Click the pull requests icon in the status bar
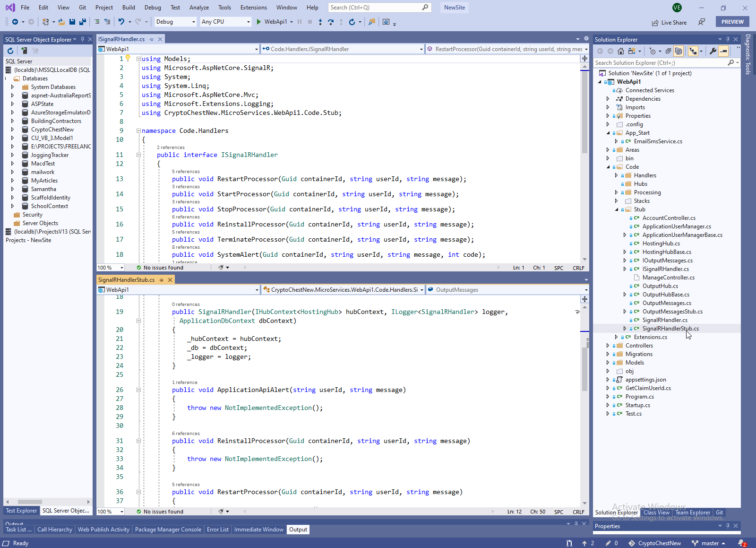 click(x=569, y=543)
